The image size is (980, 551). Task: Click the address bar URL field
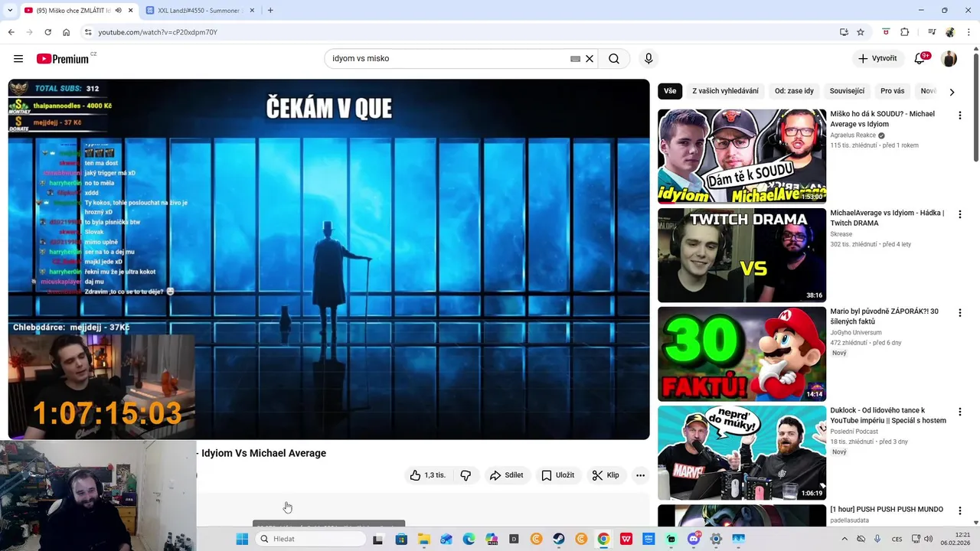pyautogui.click(x=459, y=32)
